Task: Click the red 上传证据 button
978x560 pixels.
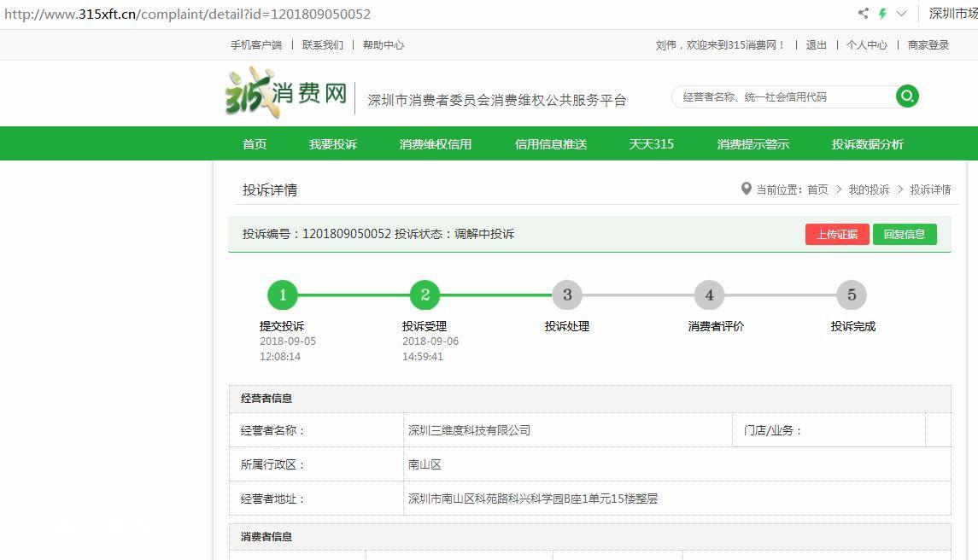Action: click(837, 235)
